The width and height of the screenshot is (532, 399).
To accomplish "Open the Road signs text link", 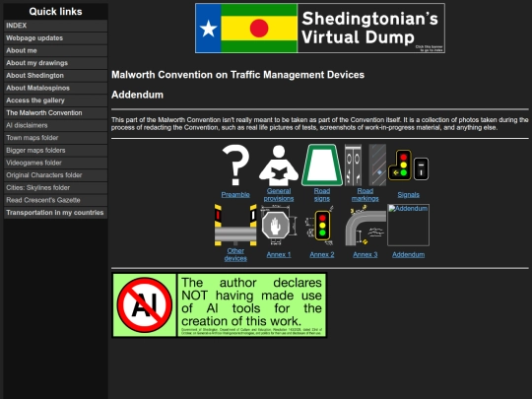I will [x=321, y=195].
